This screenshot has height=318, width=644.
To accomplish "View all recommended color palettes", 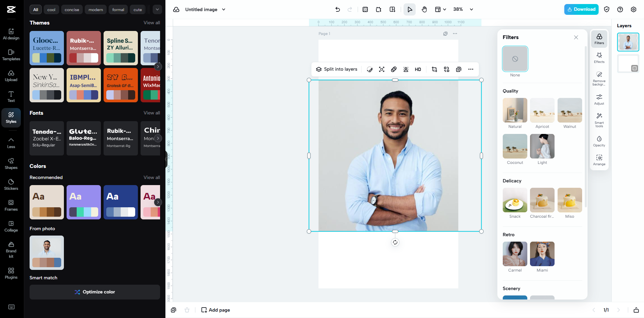I will click(x=151, y=177).
